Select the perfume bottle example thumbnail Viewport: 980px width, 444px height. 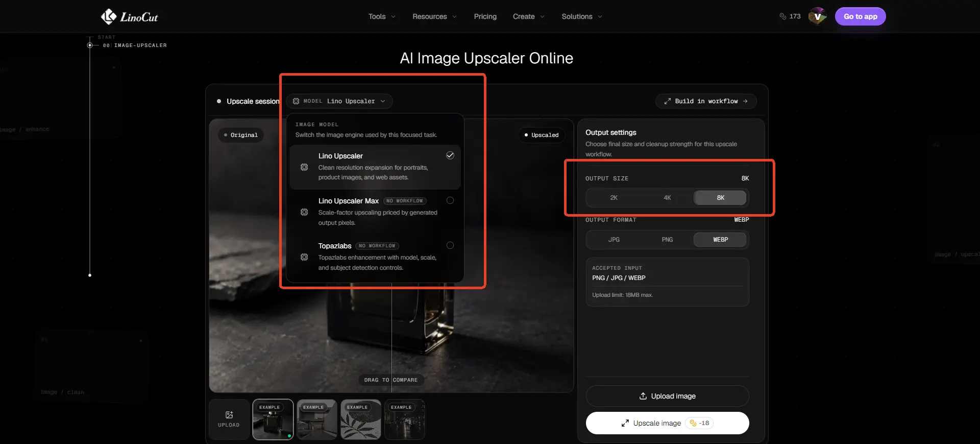[x=273, y=419]
